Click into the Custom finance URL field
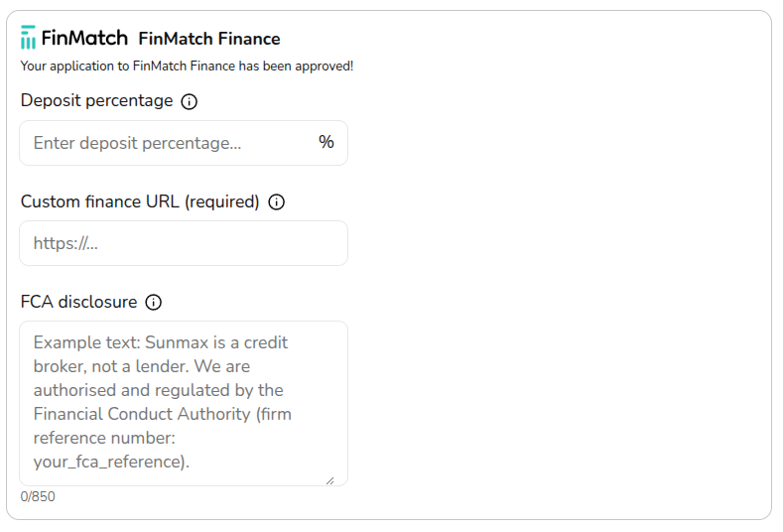This screenshot has height=532, width=783. (184, 243)
